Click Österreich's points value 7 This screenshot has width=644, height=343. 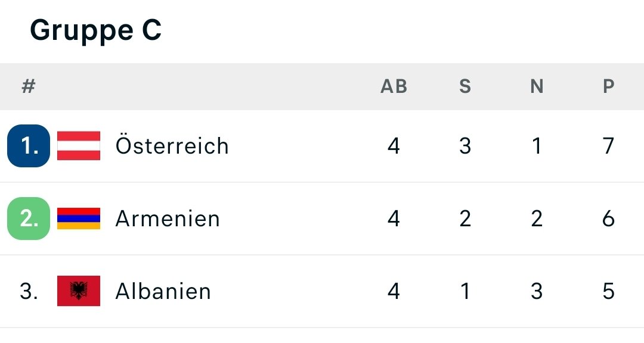pos(609,146)
